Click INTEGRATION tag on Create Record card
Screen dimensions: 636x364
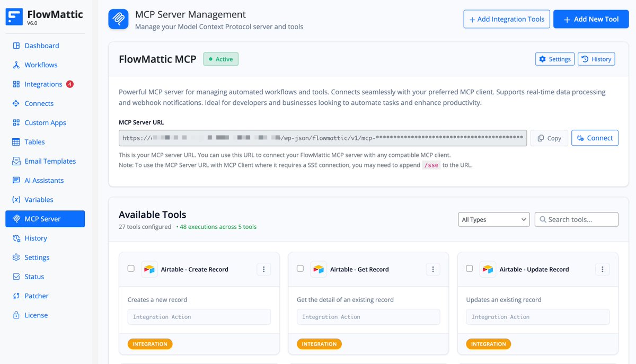coord(150,344)
